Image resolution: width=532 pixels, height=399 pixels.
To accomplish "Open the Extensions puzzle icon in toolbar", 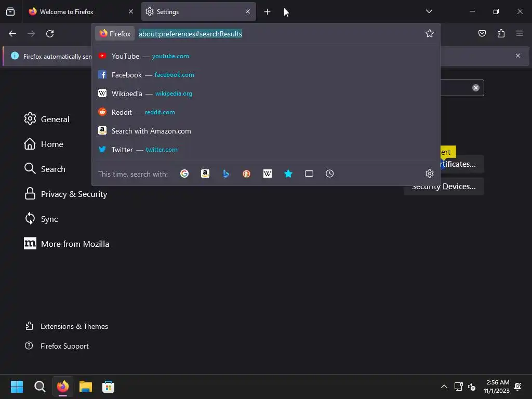I will click(501, 33).
